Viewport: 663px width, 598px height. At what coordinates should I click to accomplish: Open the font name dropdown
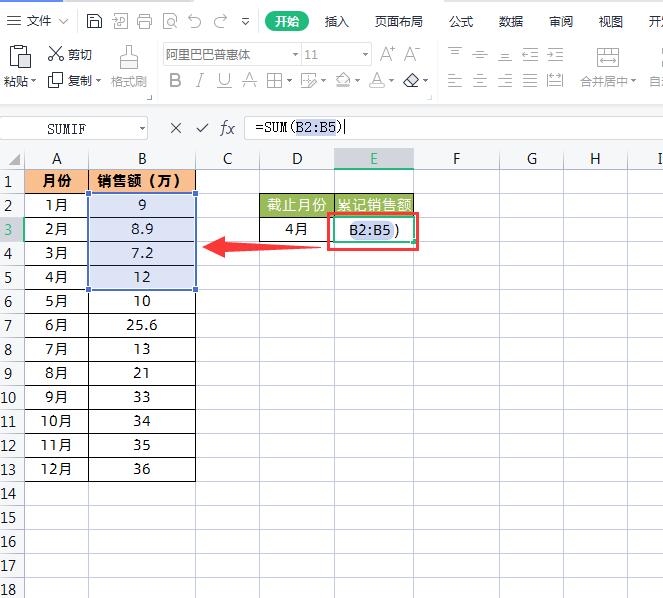[x=295, y=55]
